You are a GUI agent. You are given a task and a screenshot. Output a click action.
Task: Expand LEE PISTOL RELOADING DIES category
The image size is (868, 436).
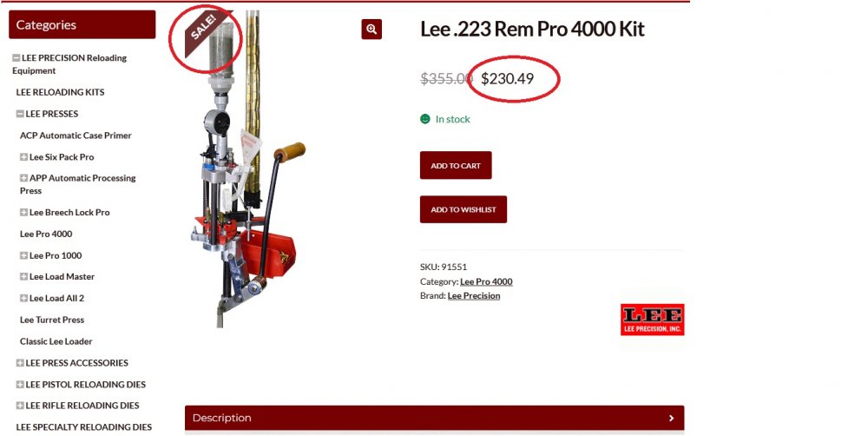tap(20, 385)
